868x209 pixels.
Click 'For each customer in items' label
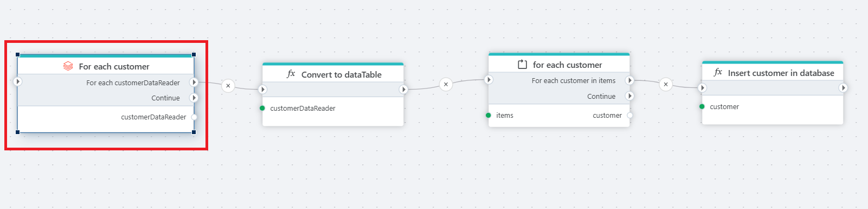[x=574, y=80]
